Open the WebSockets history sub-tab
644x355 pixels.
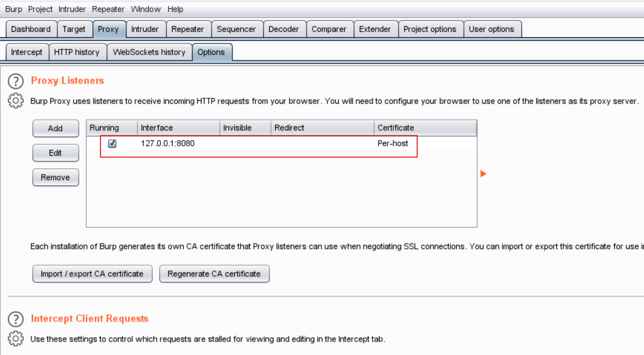point(149,52)
